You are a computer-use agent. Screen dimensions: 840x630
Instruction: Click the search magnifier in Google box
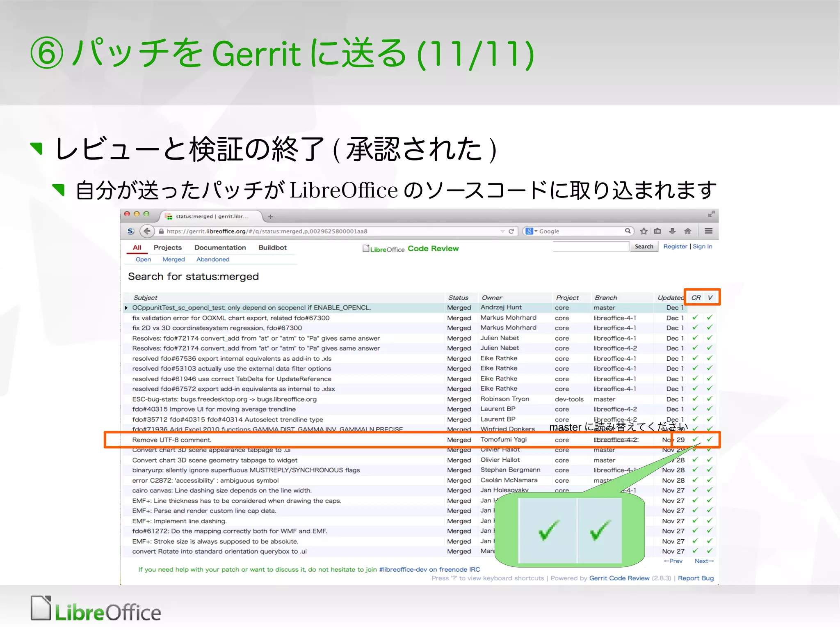[x=628, y=231]
